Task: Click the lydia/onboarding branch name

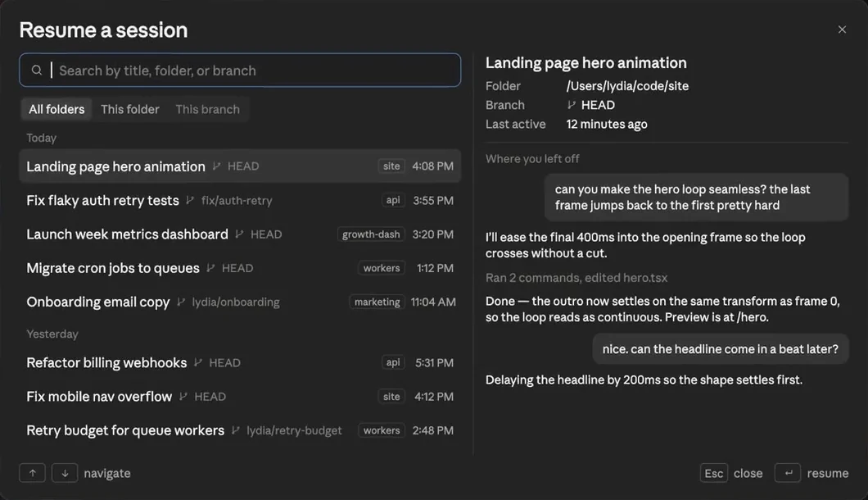Action: tap(236, 302)
